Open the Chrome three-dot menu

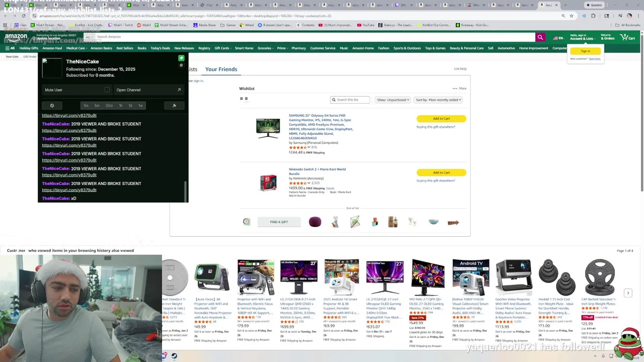[x=638, y=16]
